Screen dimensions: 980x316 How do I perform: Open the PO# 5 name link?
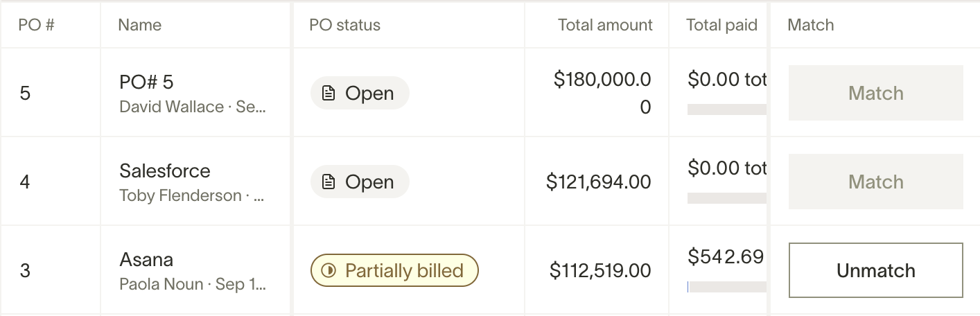(x=146, y=82)
